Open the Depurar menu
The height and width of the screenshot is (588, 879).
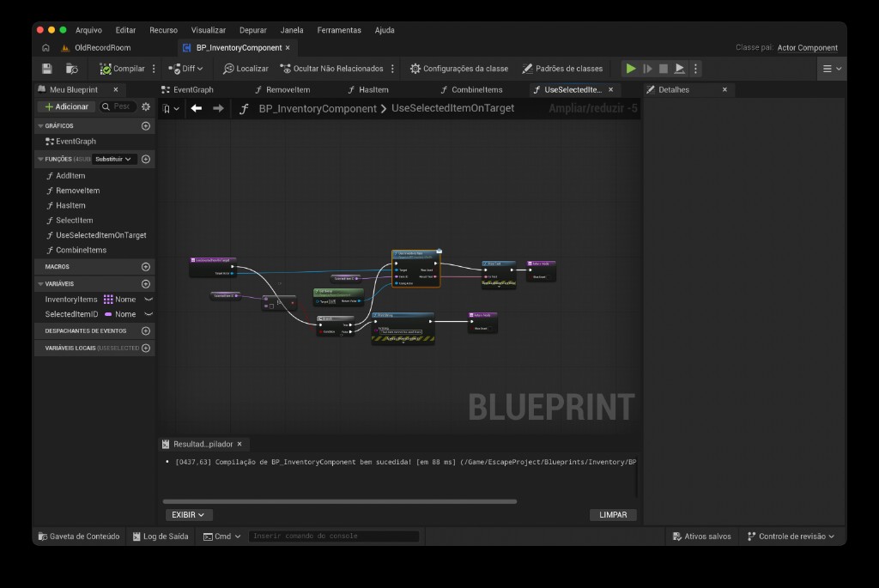(x=253, y=30)
